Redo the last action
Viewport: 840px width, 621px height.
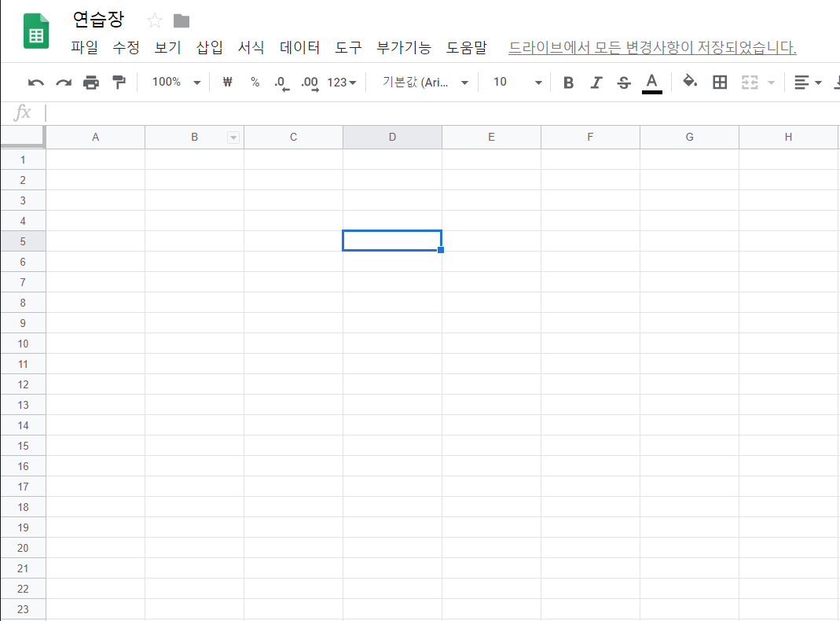64,83
